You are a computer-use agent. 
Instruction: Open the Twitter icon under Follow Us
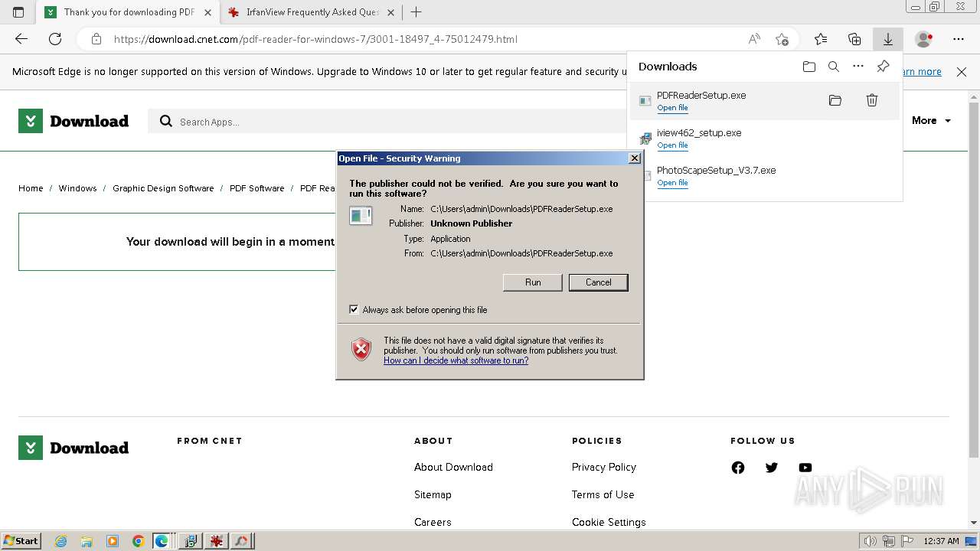(x=772, y=468)
